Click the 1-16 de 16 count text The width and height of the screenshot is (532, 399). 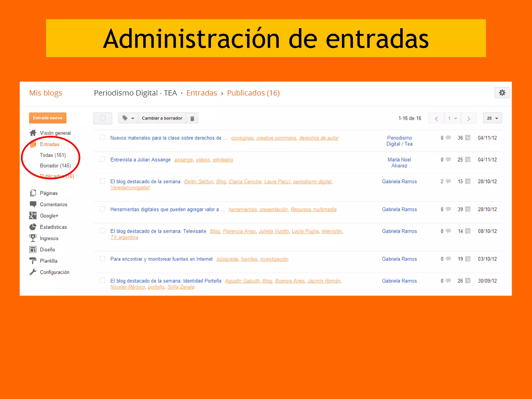coord(410,118)
